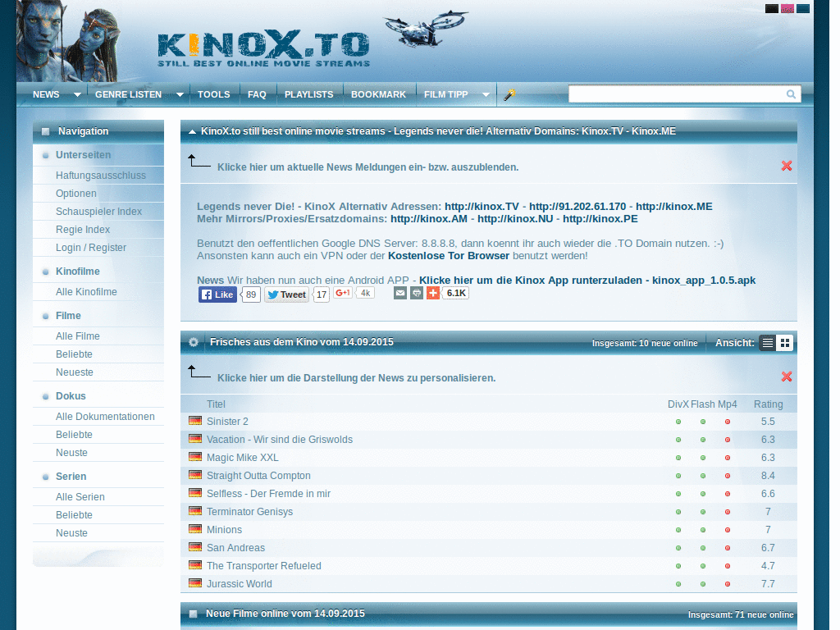The image size is (840, 630).
Task: Open the GENRE LISTEN menu item
Action: click(128, 94)
